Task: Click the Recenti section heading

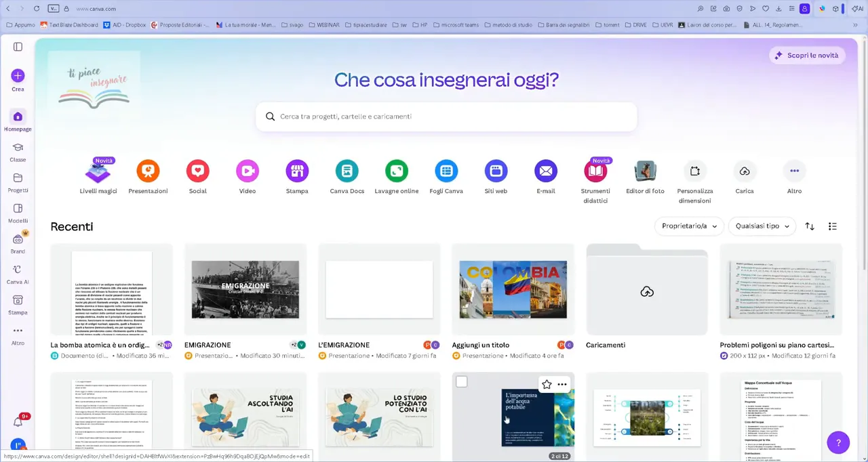Action: [72, 226]
